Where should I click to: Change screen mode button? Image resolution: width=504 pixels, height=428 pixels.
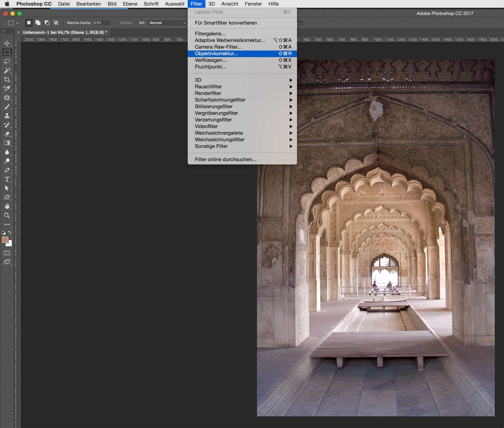coord(7,262)
